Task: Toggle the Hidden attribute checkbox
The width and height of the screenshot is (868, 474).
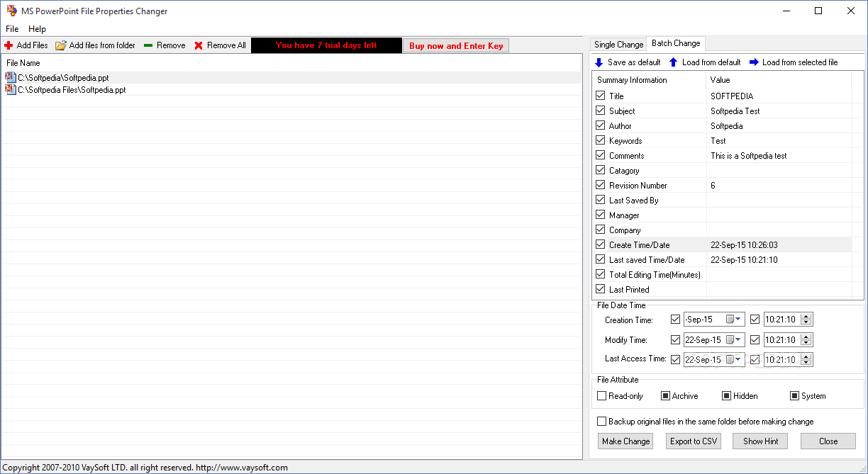Action: [726, 396]
